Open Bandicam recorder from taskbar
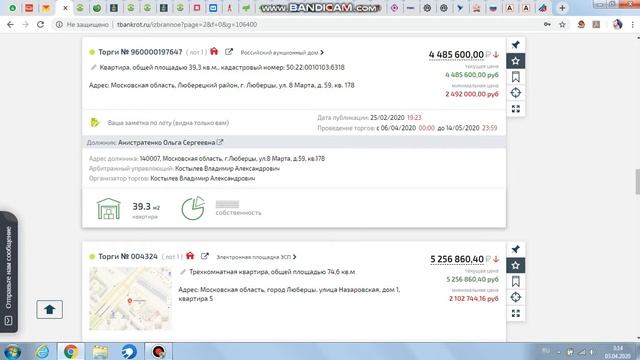Image resolution: width=640 pixels, height=360 pixels. tap(159, 352)
